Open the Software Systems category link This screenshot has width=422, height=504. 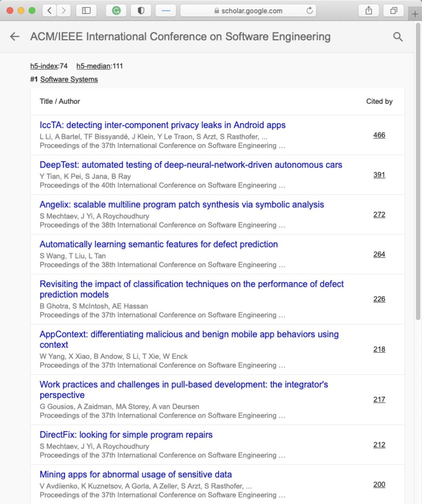[x=69, y=79]
